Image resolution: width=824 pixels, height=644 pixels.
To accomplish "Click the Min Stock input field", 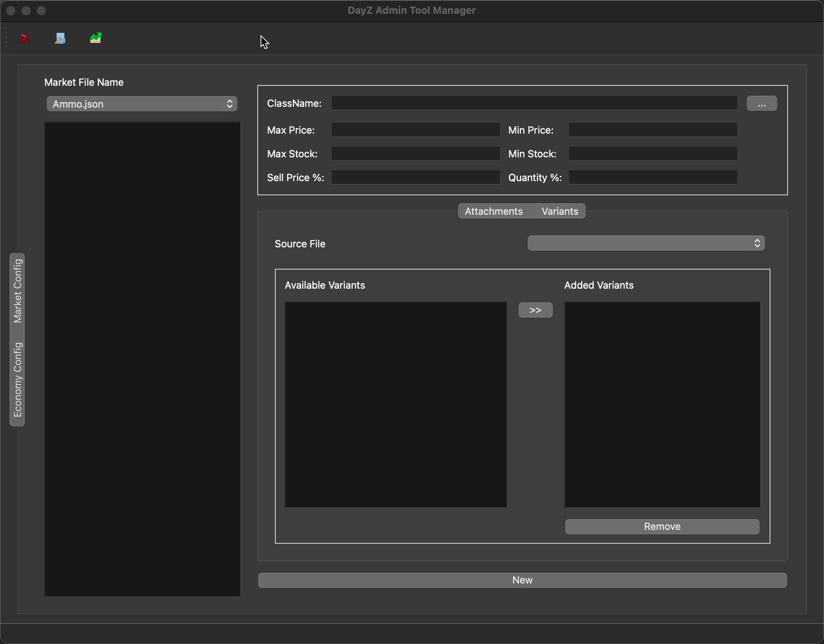I will coord(652,154).
